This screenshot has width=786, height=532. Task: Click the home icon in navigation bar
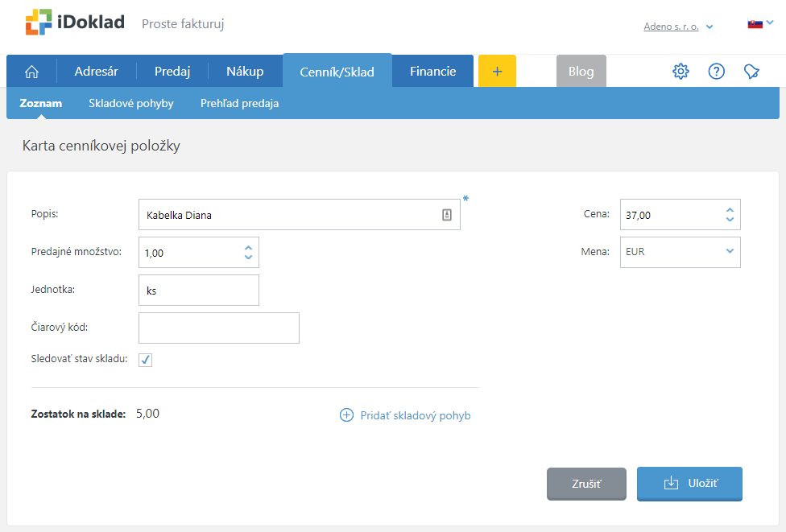point(32,72)
